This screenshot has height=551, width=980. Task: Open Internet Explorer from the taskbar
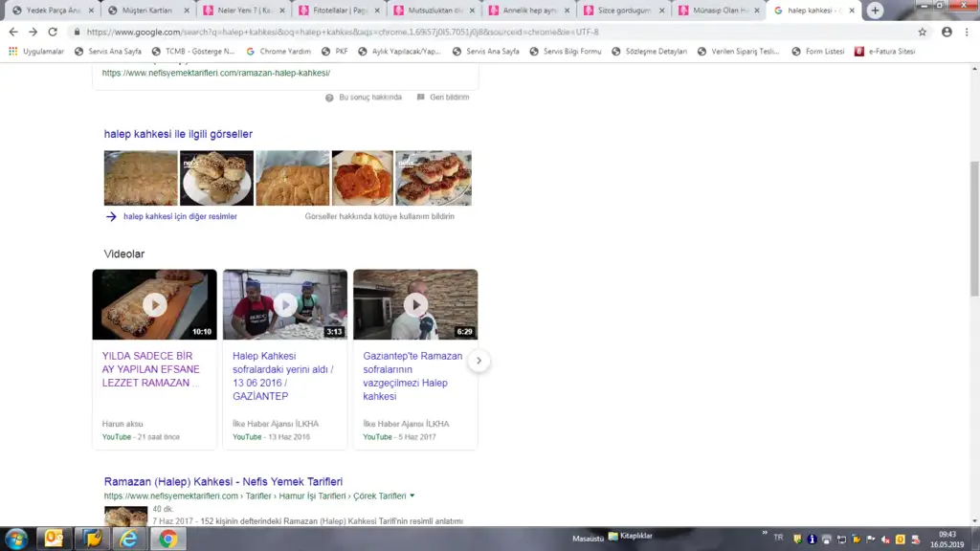pyautogui.click(x=128, y=539)
